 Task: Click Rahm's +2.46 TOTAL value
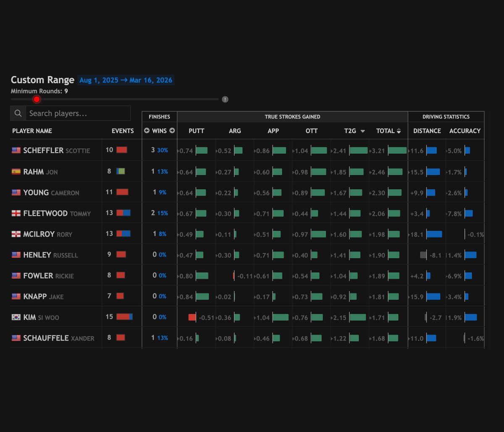pyautogui.click(x=377, y=172)
